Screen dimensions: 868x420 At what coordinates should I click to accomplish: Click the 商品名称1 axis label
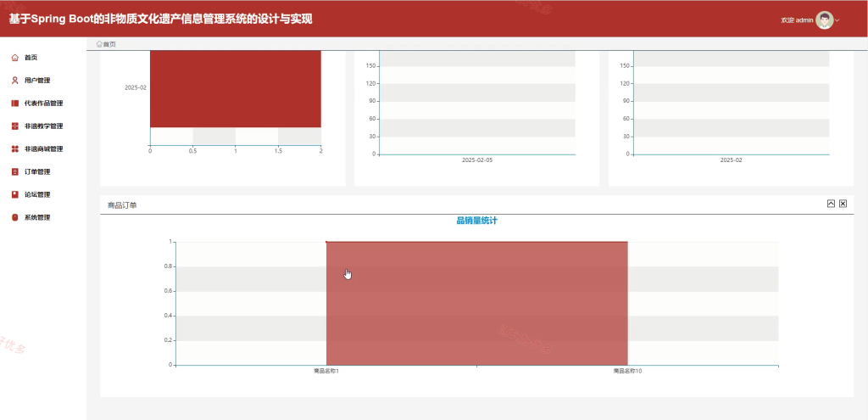tap(326, 372)
